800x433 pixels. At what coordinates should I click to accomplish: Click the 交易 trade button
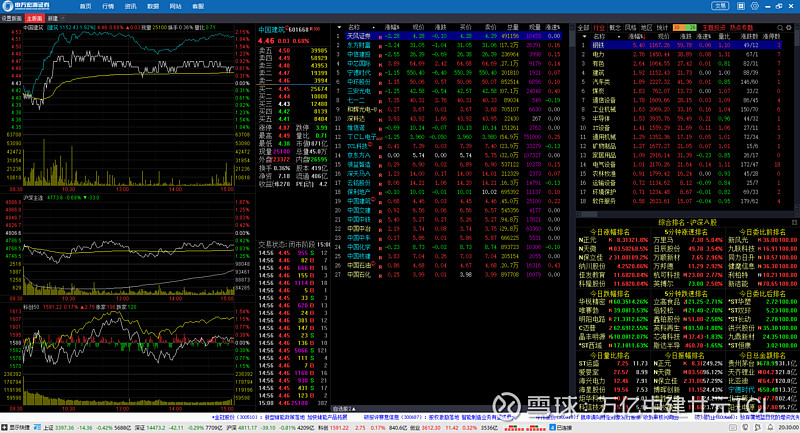tap(720, 6)
